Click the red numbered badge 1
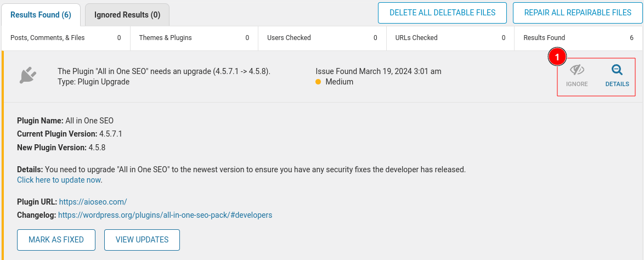This screenshot has height=260, width=644. [557, 57]
